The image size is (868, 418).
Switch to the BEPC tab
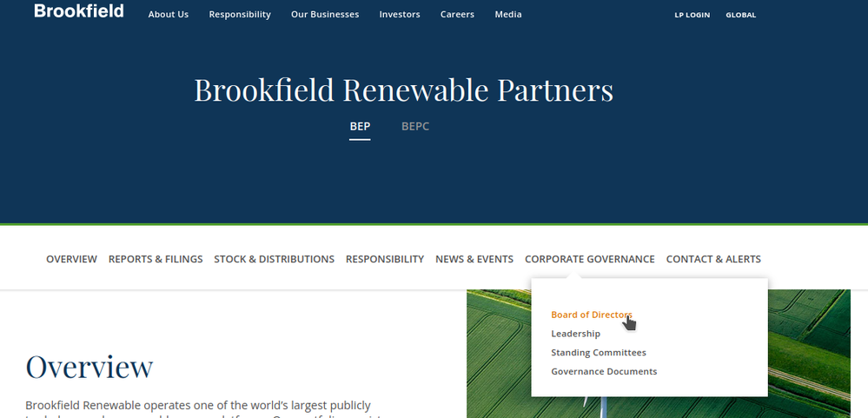click(415, 126)
